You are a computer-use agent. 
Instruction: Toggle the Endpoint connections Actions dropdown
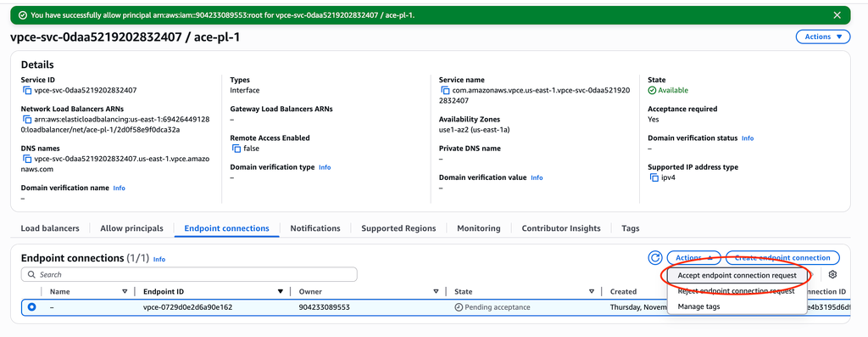point(694,258)
